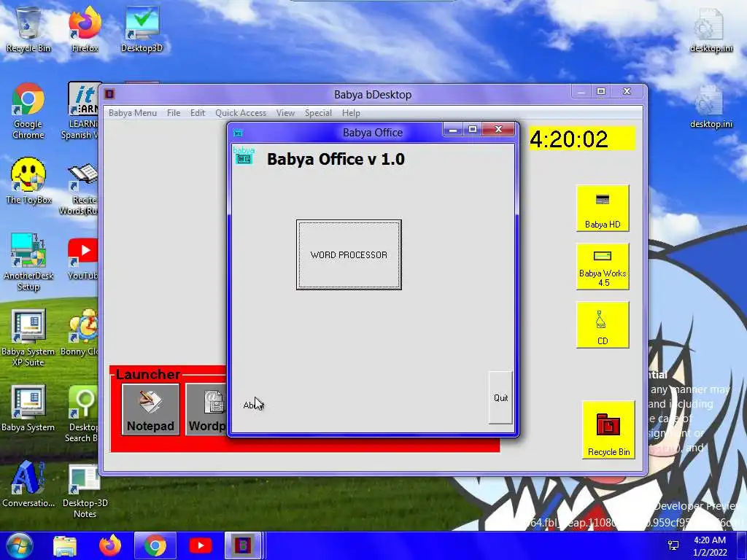Open the Desktop-3D Notes desktop icon
The height and width of the screenshot is (560, 747).
pos(85,491)
